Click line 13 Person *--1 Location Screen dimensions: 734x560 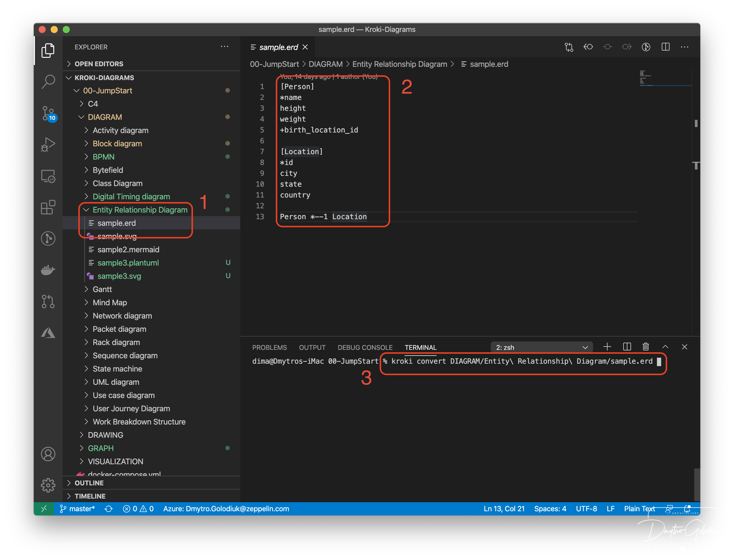[323, 217]
